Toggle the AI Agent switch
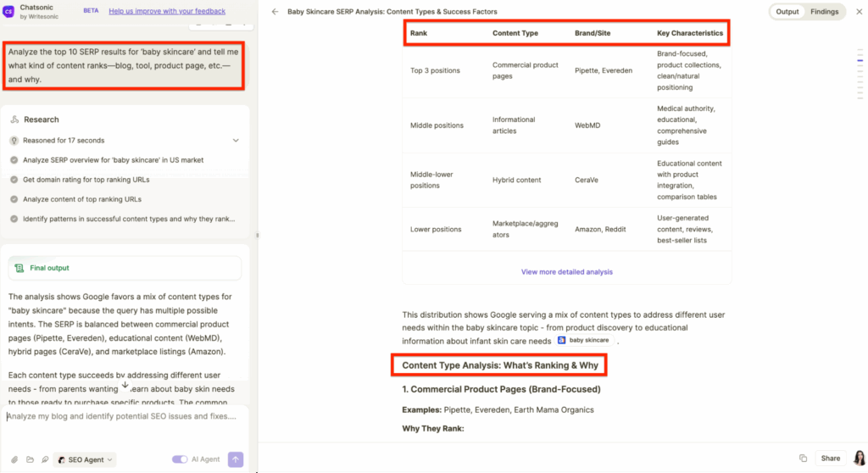 [x=180, y=459]
